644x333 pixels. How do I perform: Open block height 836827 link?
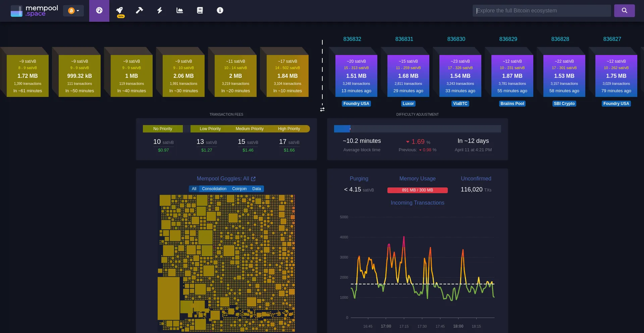pos(612,39)
